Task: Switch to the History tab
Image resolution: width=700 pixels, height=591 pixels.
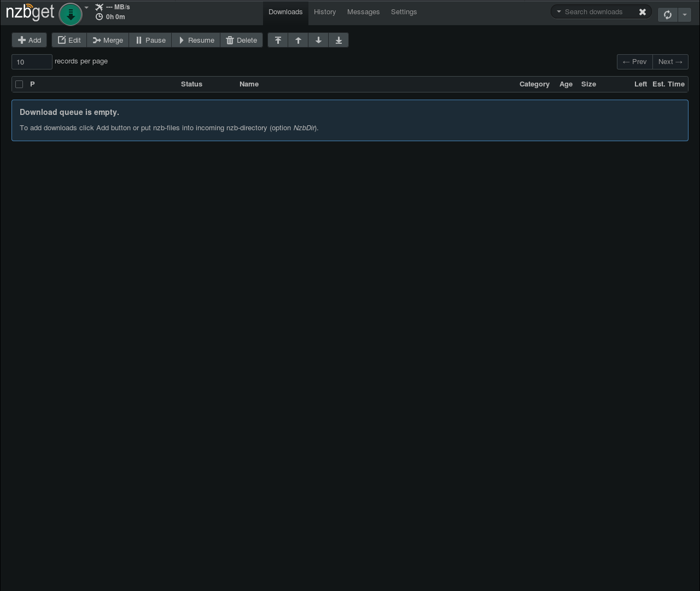Action: point(325,11)
